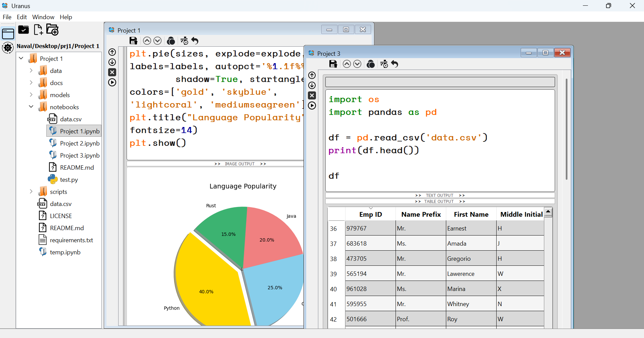The height and width of the screenshot is (338, 644).
Task: Open the Window menu
Action: click(43, 17)
